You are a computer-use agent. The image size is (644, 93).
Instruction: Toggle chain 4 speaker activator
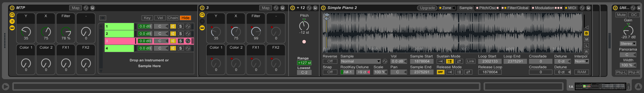click(x=173, y=48)
